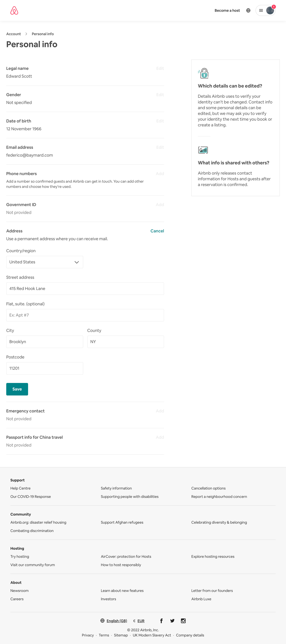The width and height of the screenshot is (286, 644).
Task: Save the address changes
Action: click(17, 389)
